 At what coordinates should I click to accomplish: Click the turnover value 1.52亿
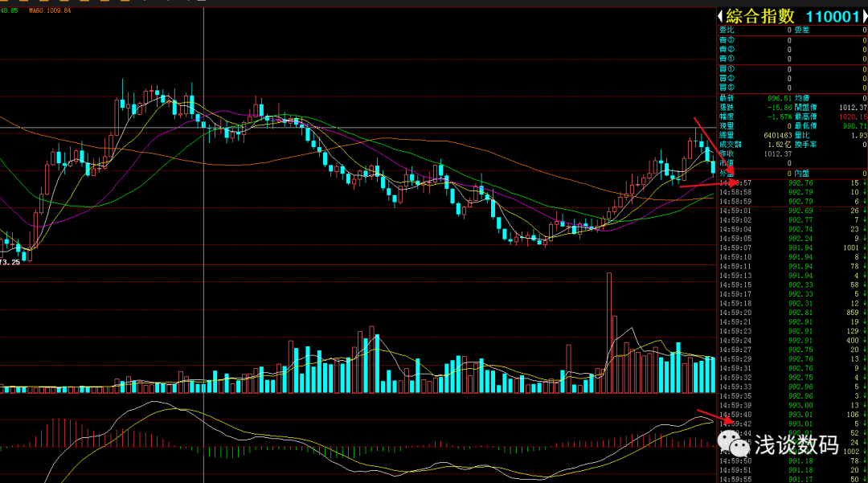point(780,145)
